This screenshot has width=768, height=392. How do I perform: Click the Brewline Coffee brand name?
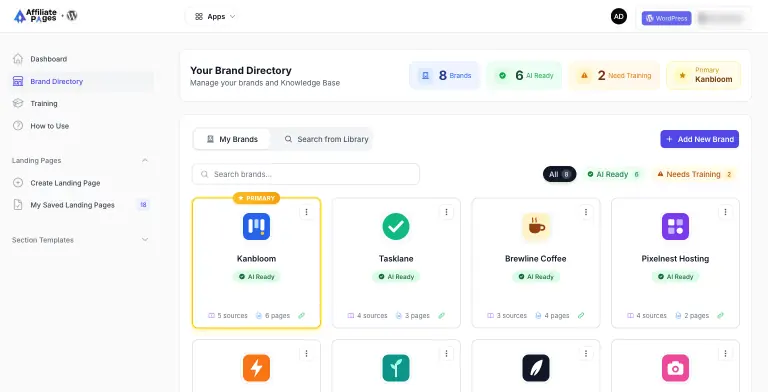(536, 259)
